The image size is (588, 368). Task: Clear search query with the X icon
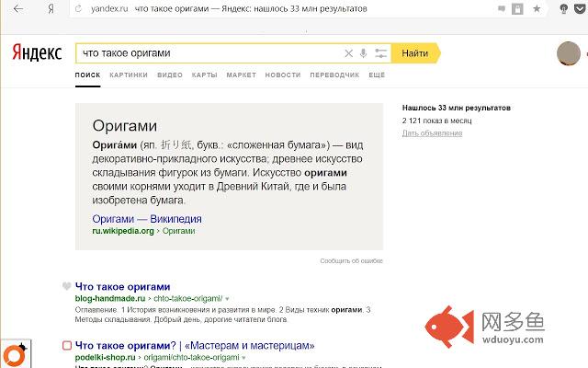tap(348, 53)
